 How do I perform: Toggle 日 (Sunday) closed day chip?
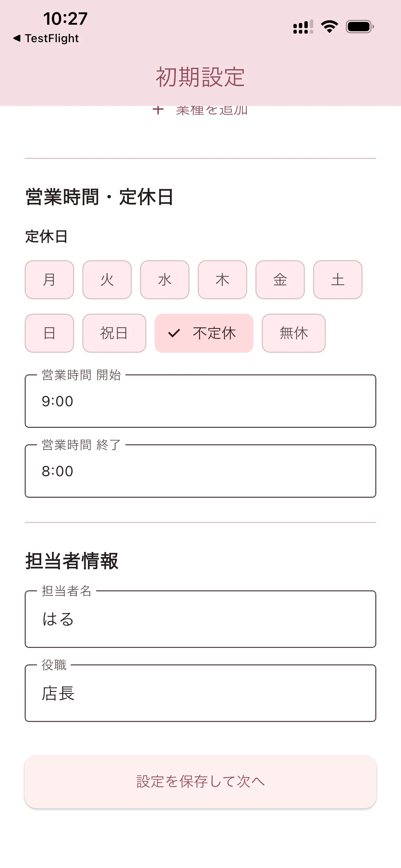49,333
